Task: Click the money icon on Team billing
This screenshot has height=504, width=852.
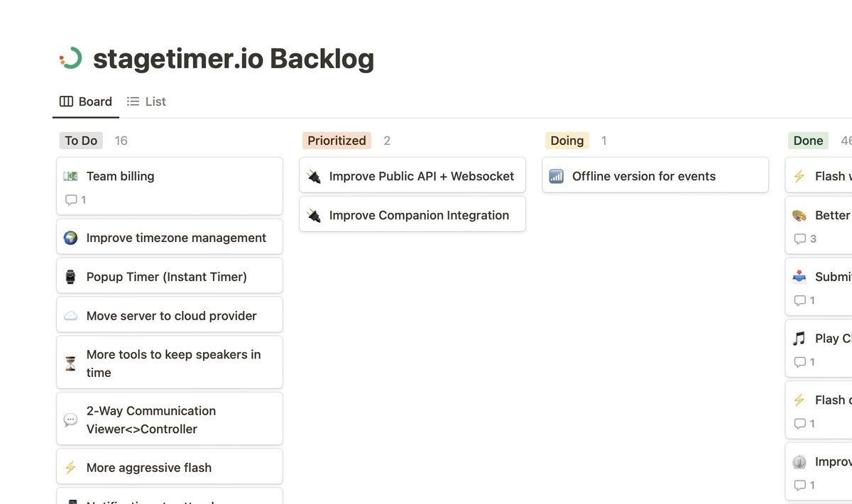Action: (x=70, y=176)
